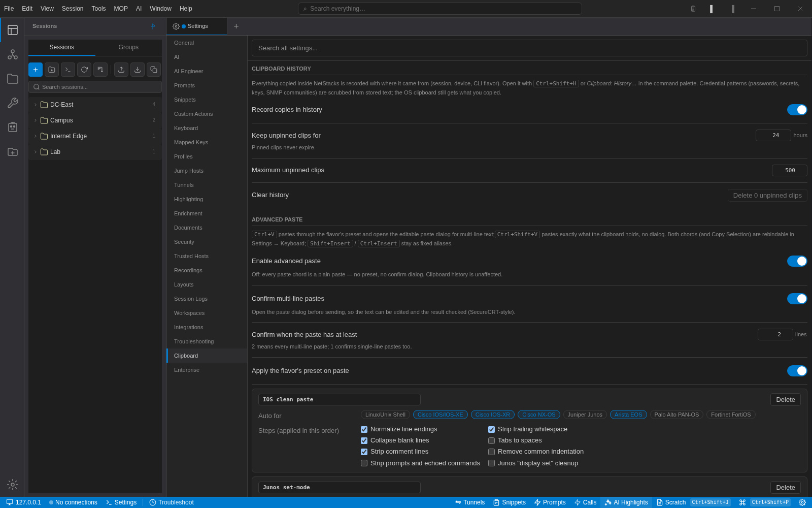Click the Search all settings field

coord(529,48)
